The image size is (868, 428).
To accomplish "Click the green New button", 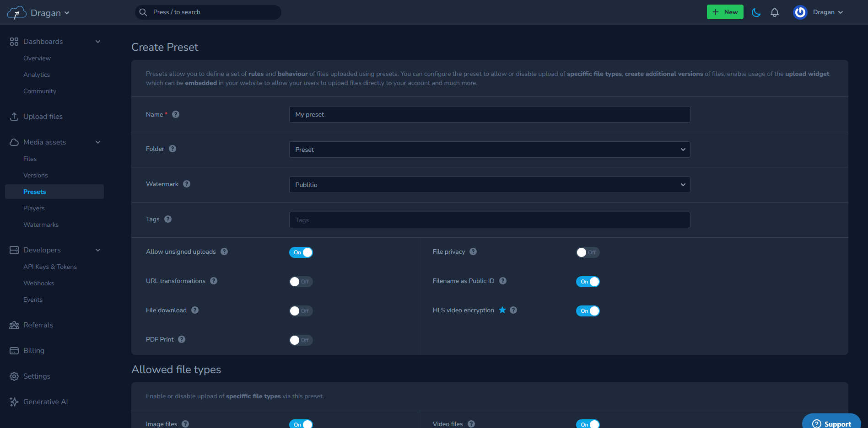I will click(725, 12).
